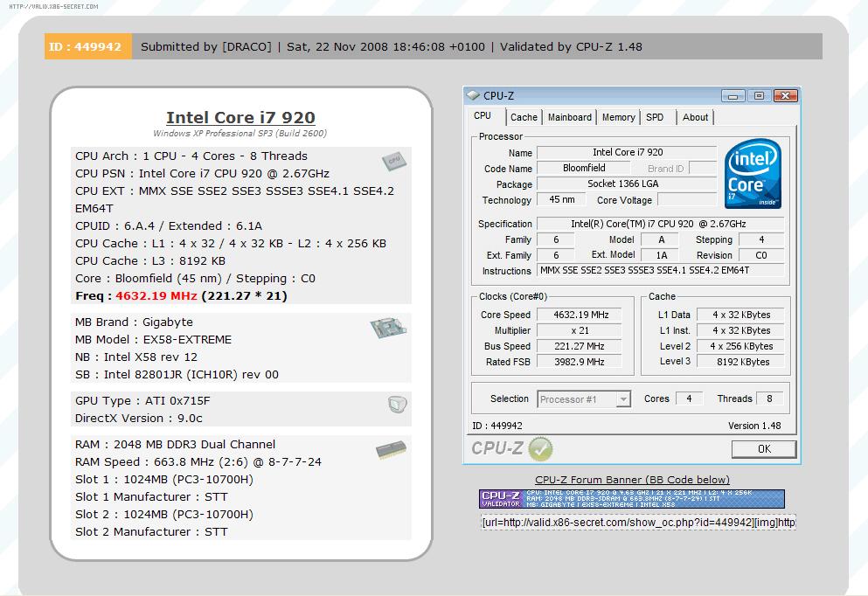Open the About tab
Image resolution: width=868 pixels, height=596 pixels.
coord(695,117)
